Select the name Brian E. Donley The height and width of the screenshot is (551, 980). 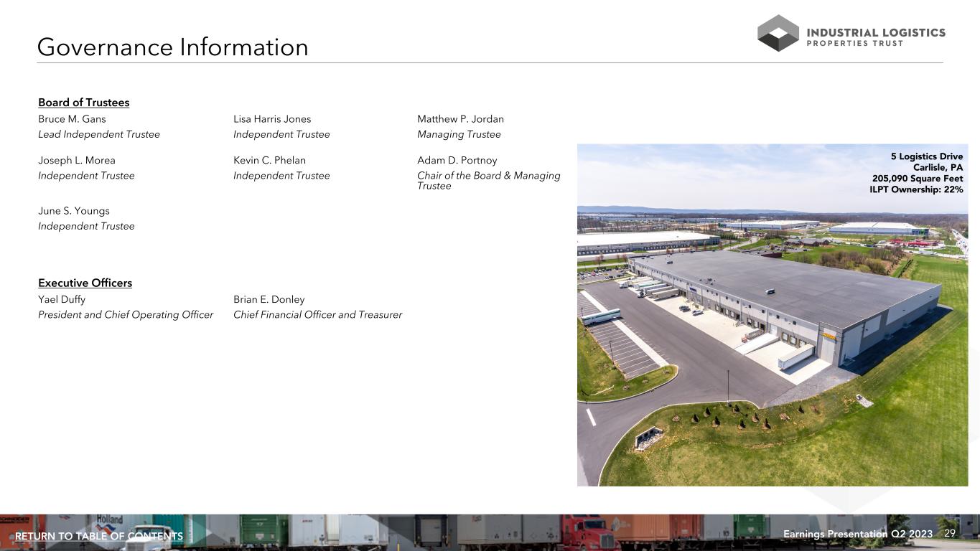point(269,299)
